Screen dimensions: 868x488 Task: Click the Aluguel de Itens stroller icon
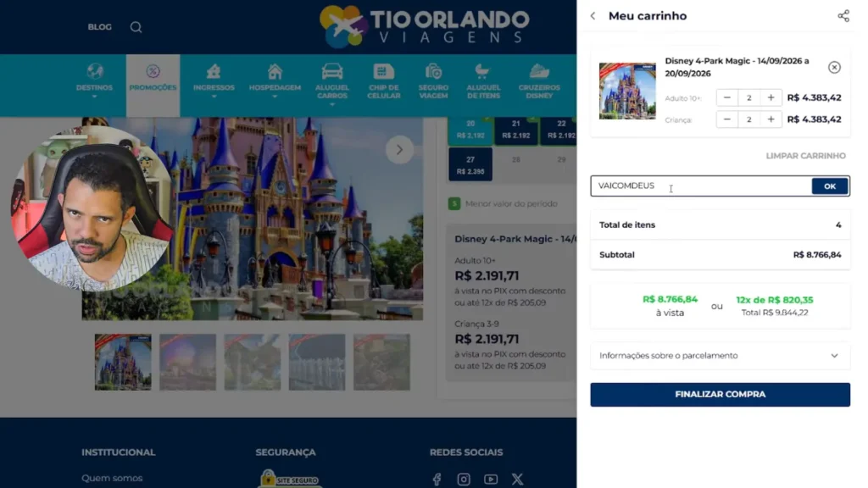click(482, 71)
